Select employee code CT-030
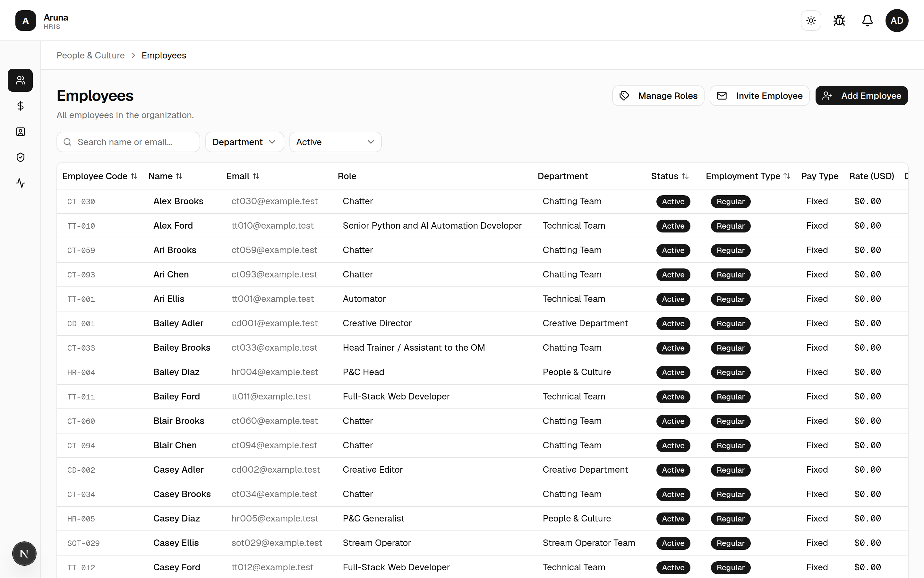Image resolution: width=924 pixels, height=578 pixels. coord(81,201)
